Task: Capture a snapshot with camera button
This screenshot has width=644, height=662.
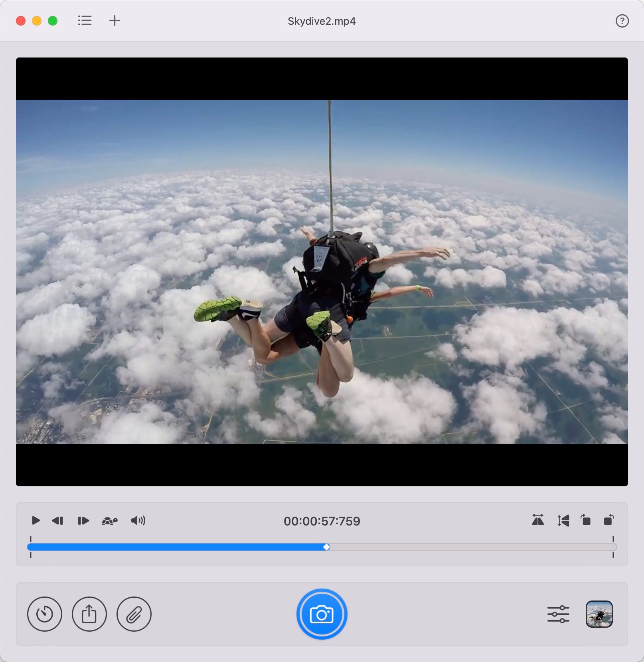Action: coord(322,614)
